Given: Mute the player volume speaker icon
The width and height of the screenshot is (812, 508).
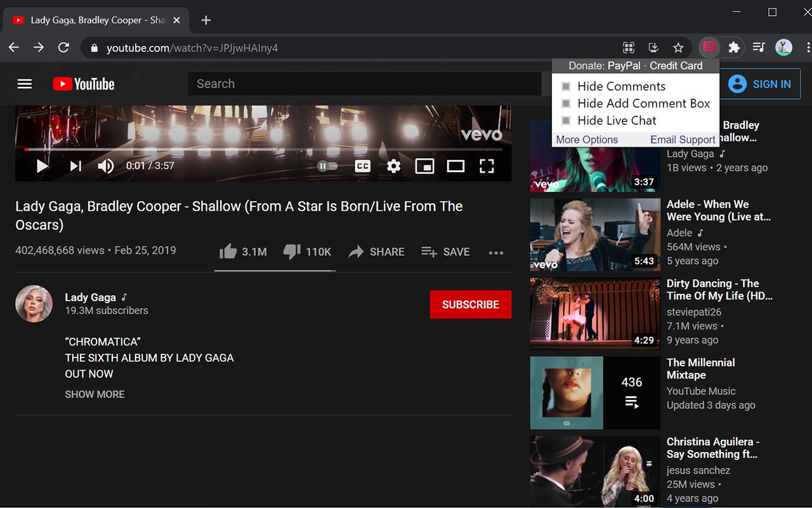Looking at the screenshot, I should [105, 166].
